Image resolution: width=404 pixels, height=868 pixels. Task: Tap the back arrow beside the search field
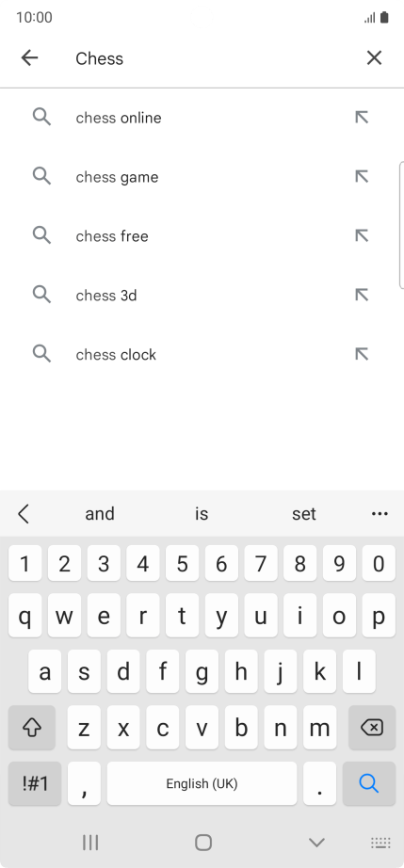pyautogui.click(x=29, y=57)
